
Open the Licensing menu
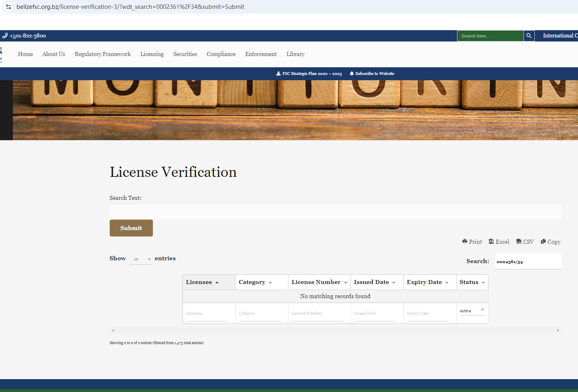click(152, 54)
